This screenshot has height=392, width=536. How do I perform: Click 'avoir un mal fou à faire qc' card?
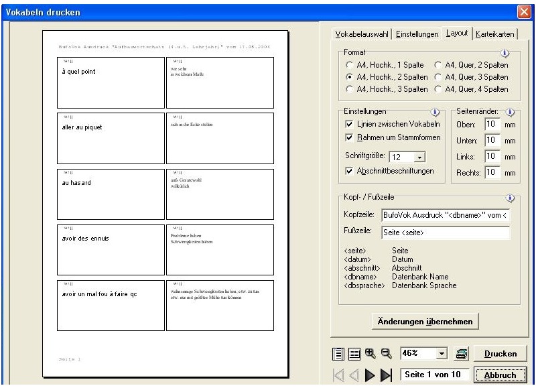111,306
